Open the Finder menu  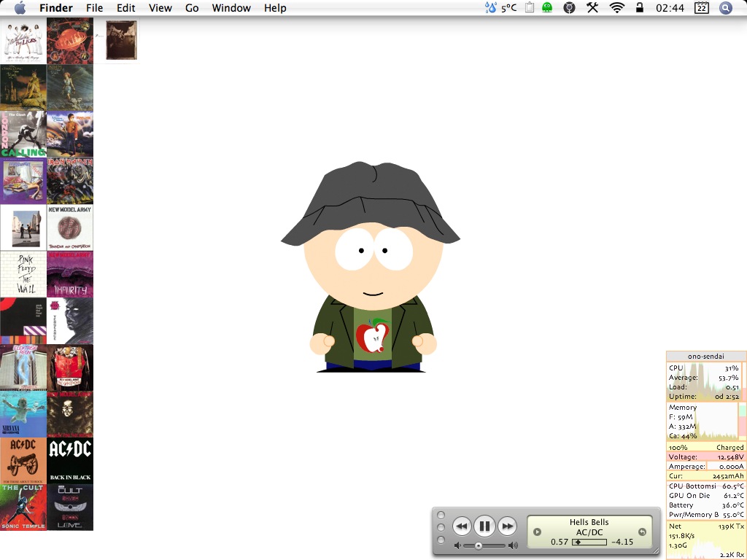click(x=55, y=8)
